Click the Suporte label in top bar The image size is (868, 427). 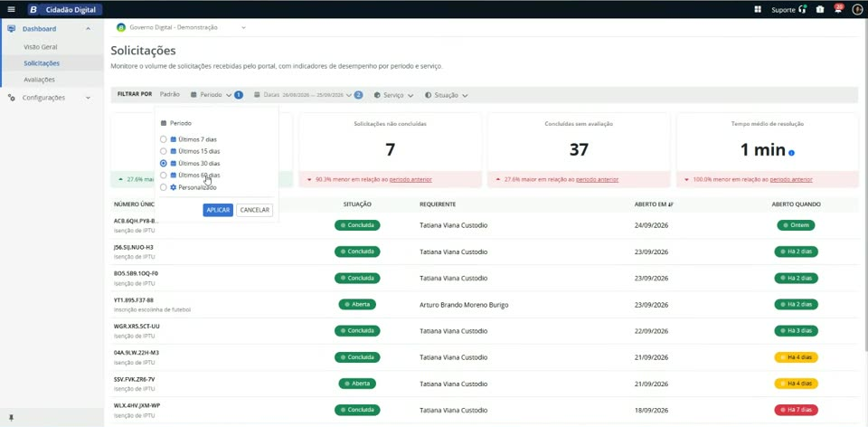(x=783, y=9)
